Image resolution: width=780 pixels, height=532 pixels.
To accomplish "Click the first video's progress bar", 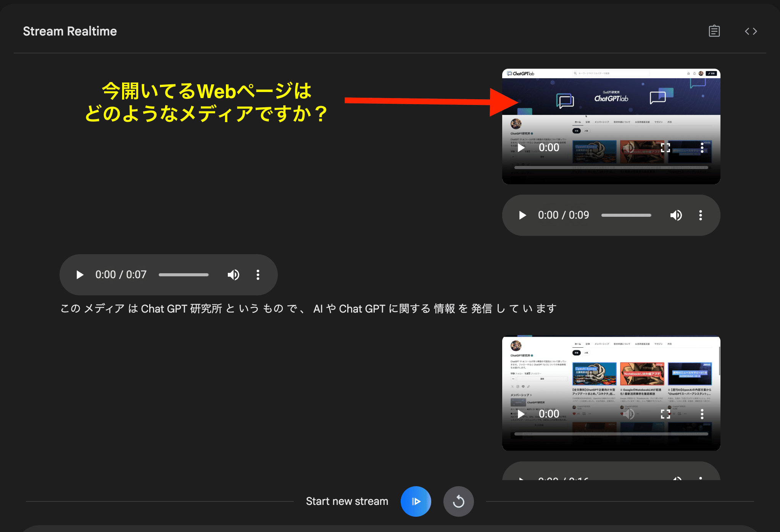I will coord(611,168).
